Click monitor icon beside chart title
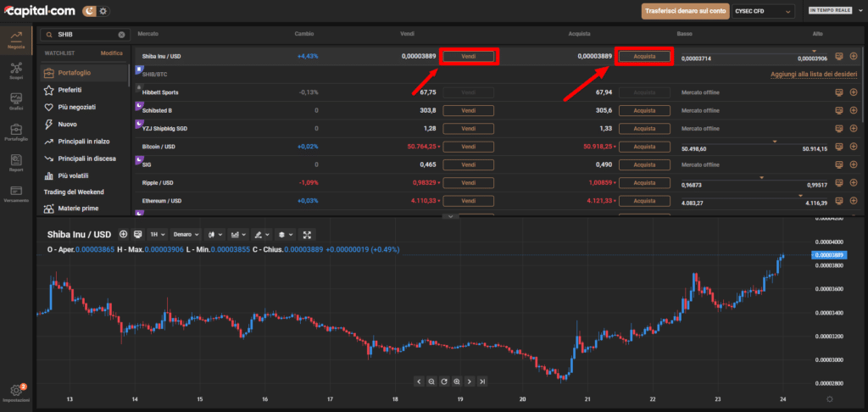This screenshot has height=412, width=868. 138,234
